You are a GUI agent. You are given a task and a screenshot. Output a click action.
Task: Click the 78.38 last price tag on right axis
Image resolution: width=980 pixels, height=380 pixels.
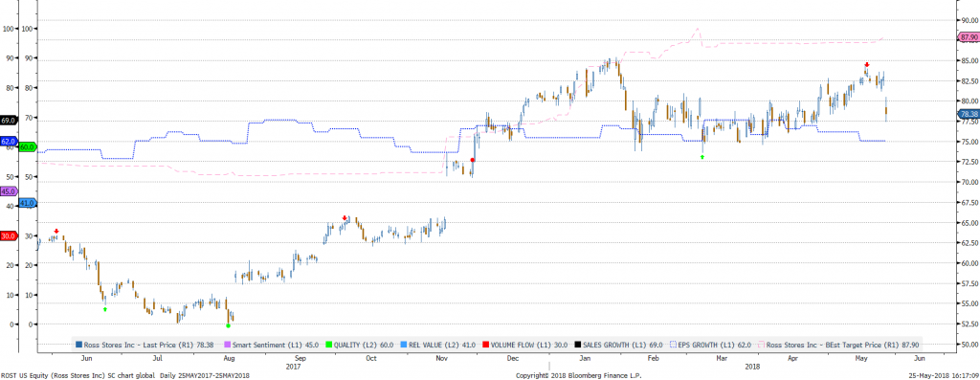click(969, 114)
